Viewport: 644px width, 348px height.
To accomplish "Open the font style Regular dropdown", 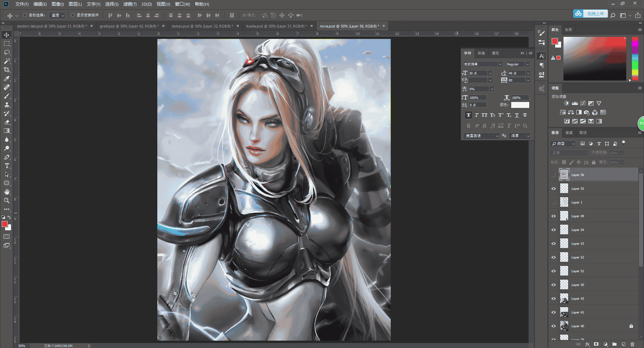I will coord(528,64).
